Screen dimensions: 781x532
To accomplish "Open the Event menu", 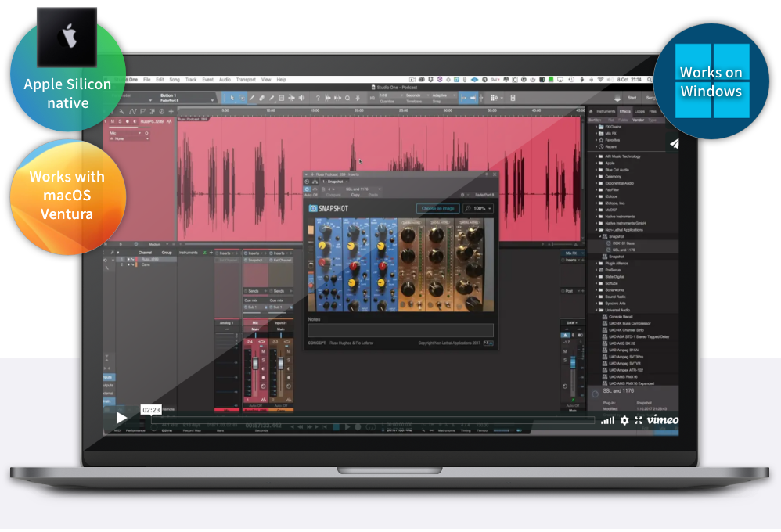I will pos(207,79).
